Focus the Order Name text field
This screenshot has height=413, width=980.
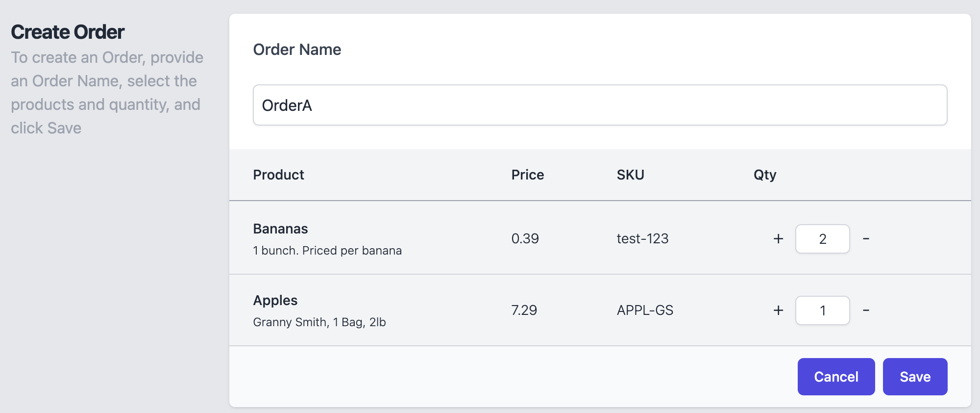[x=600, y=105]
